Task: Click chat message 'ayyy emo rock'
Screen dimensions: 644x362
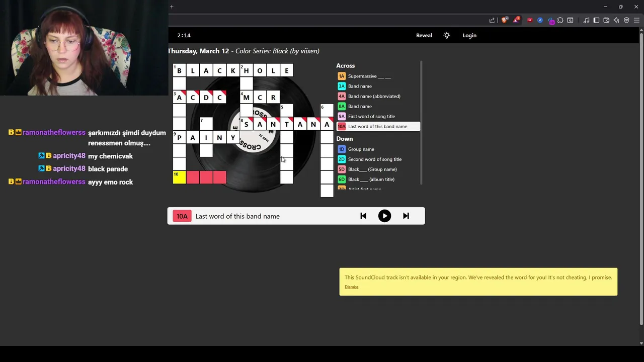Action: pyautogui.click(x=110, y=182)
